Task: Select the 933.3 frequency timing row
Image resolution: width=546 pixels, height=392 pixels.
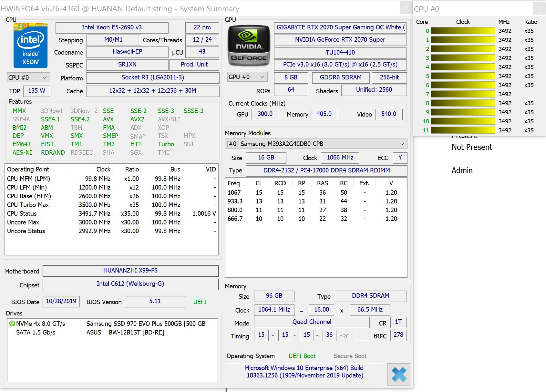Action: tap(316, 201)
